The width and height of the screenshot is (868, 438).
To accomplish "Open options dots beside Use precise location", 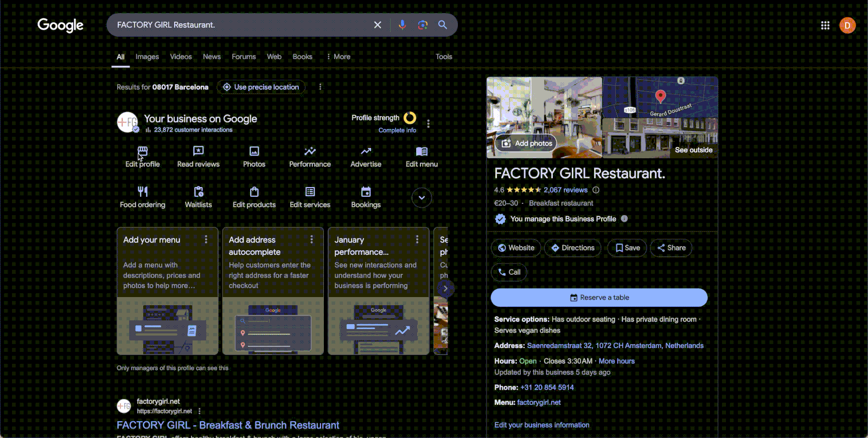I will tap(320, 87).
